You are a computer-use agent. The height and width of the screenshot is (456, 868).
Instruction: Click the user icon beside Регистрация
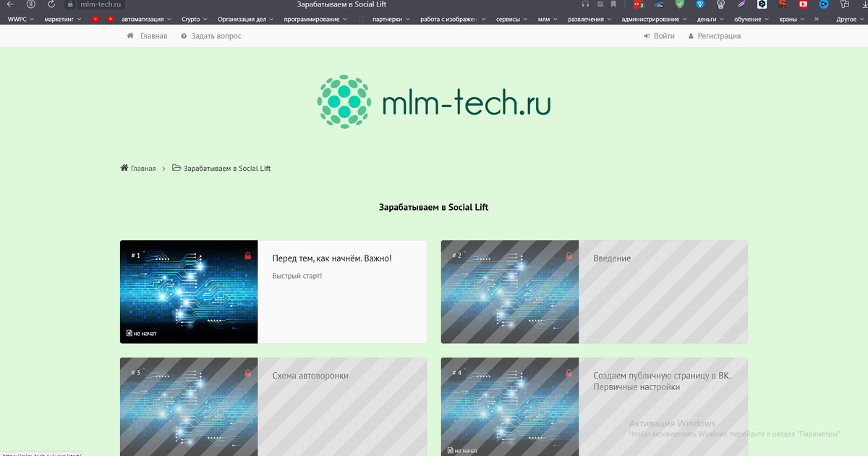coord(691,36)
